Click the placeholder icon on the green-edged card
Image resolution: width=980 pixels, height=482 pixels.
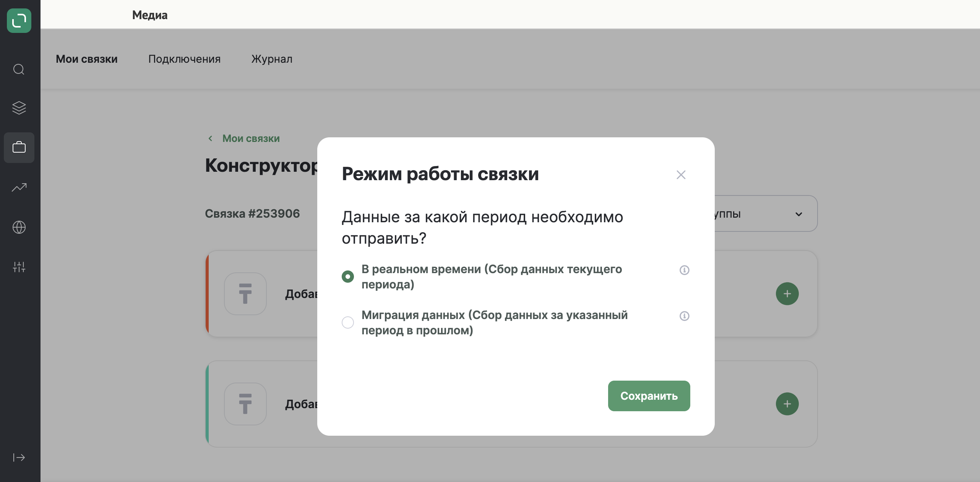[x=245, y=404]
